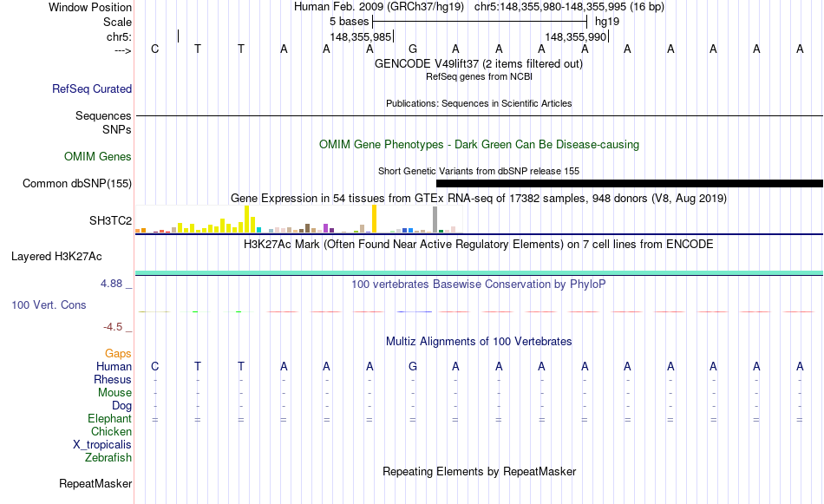Viewport: 824px width, 504px height.
Task: Click the cyan H3K27Ac signal bar
Action: [479, 272]
